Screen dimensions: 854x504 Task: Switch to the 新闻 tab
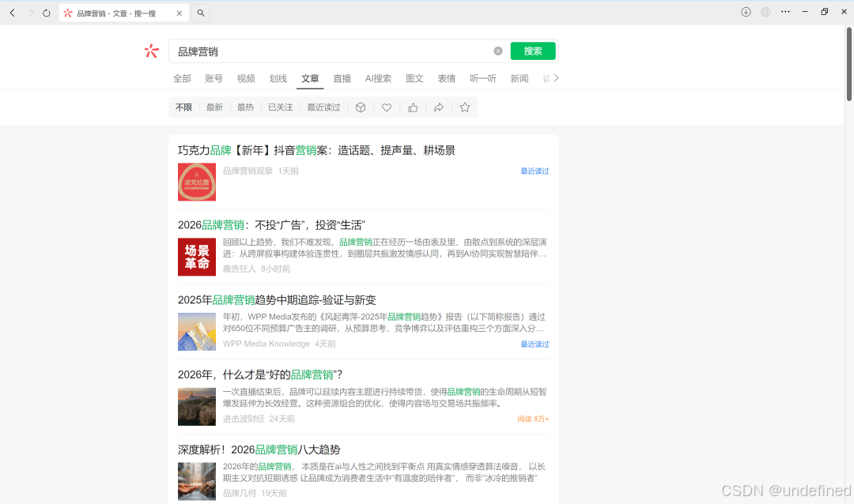click(519, 78)
